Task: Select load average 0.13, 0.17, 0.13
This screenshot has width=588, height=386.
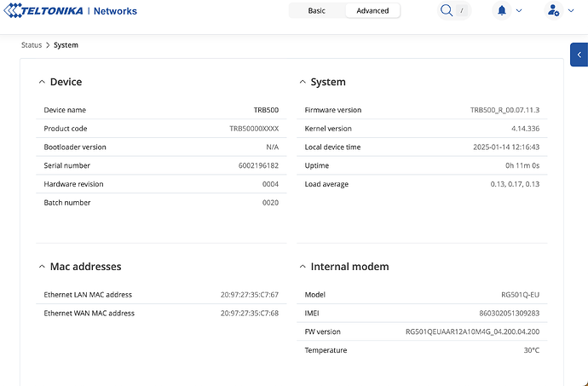Action: (515, 184)
